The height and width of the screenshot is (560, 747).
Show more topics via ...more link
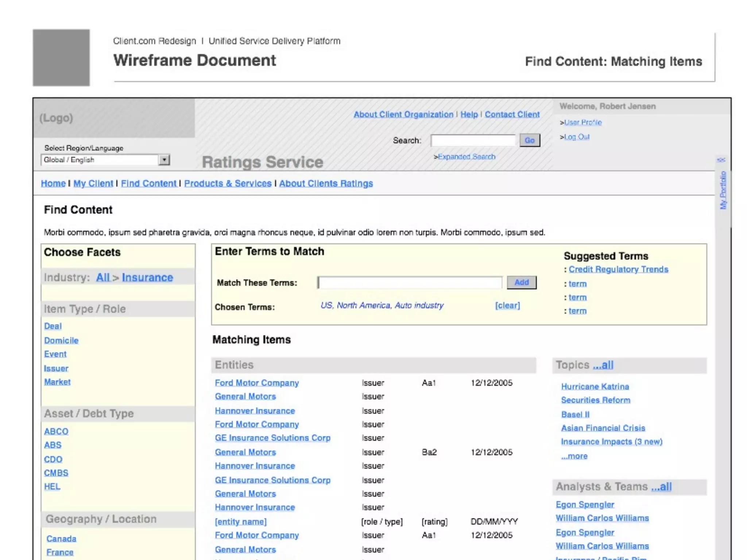click(x=574, y=456)
